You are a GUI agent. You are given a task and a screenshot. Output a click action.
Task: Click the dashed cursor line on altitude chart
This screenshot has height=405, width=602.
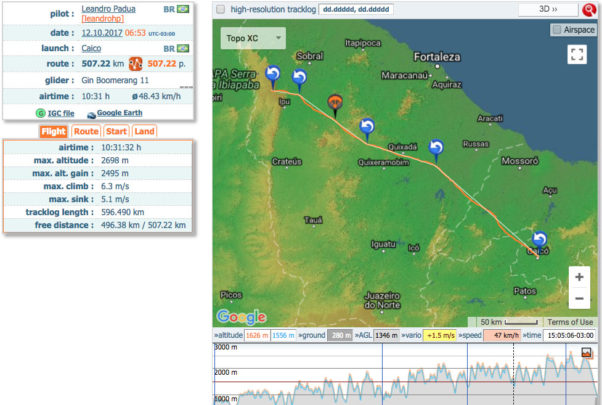[513, 374]
